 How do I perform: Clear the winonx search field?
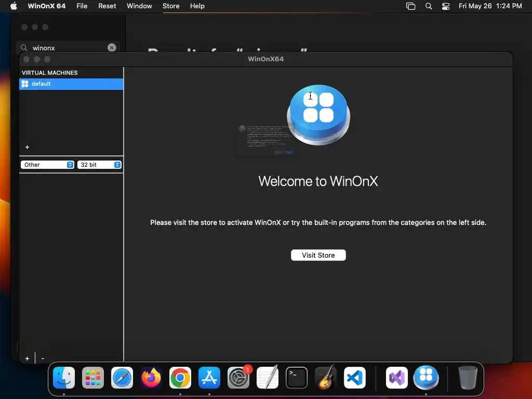112,47
